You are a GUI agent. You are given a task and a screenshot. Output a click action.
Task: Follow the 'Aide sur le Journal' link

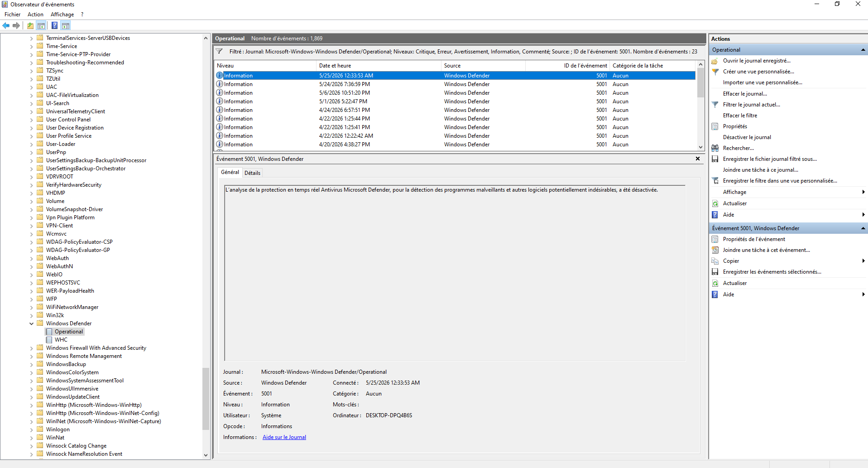(x=284, y=437)
